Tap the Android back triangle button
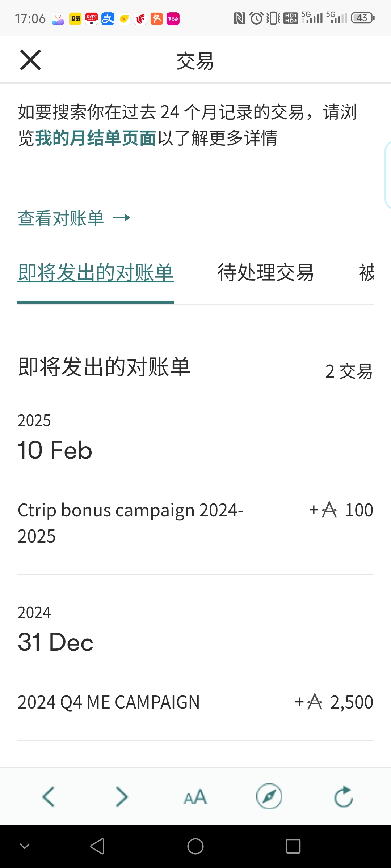 (x=97, y=846)
